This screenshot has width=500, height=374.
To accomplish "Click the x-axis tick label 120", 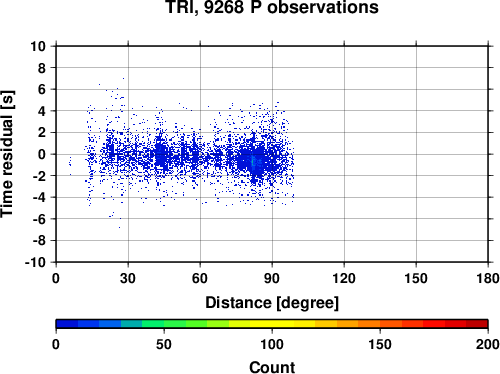I will coord(344,278).
